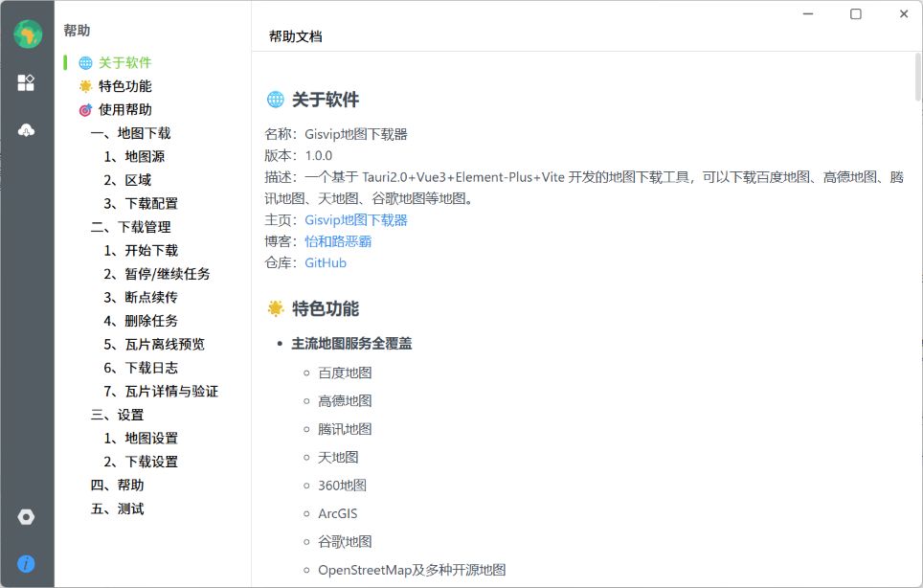Click globe icon beside 关于软件 in sidebar
This screenshot has height=588, width=923.
point(86,63)
